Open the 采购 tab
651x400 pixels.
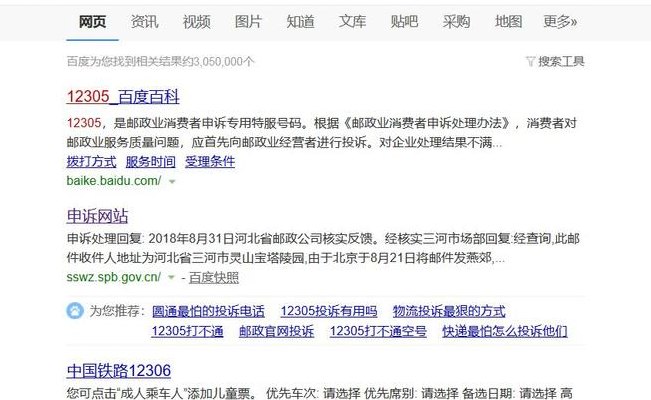pos(456,22)
